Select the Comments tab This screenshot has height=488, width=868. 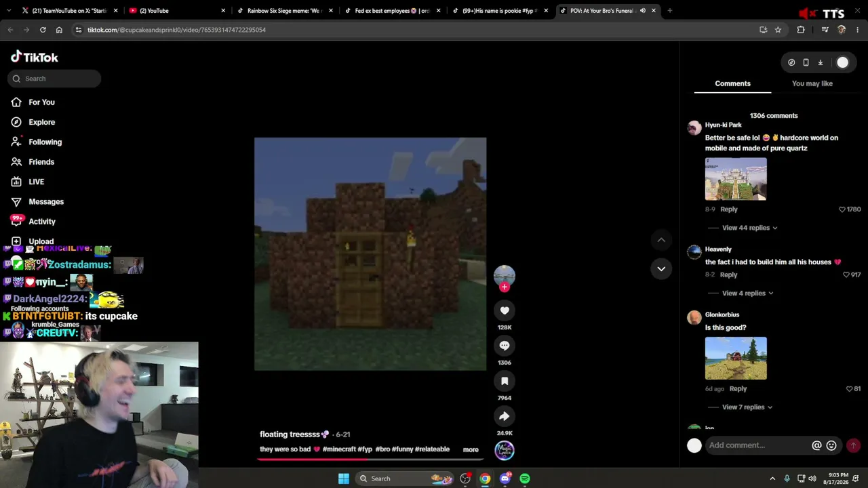click(732, 83)
